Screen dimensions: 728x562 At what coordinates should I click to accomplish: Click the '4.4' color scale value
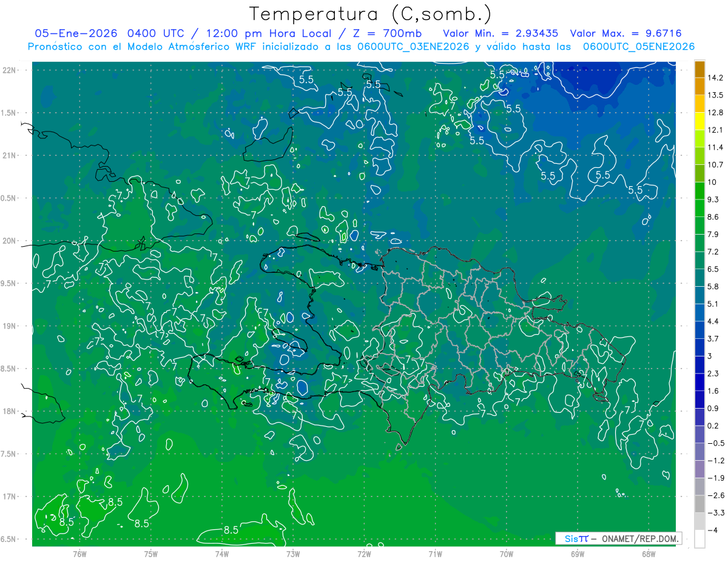coord(713,321)
